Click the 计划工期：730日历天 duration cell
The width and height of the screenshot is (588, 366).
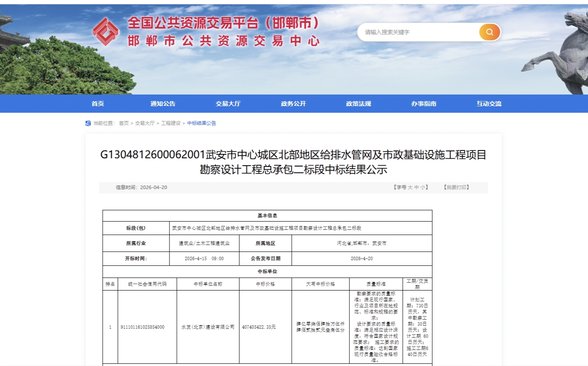(418, 327)
